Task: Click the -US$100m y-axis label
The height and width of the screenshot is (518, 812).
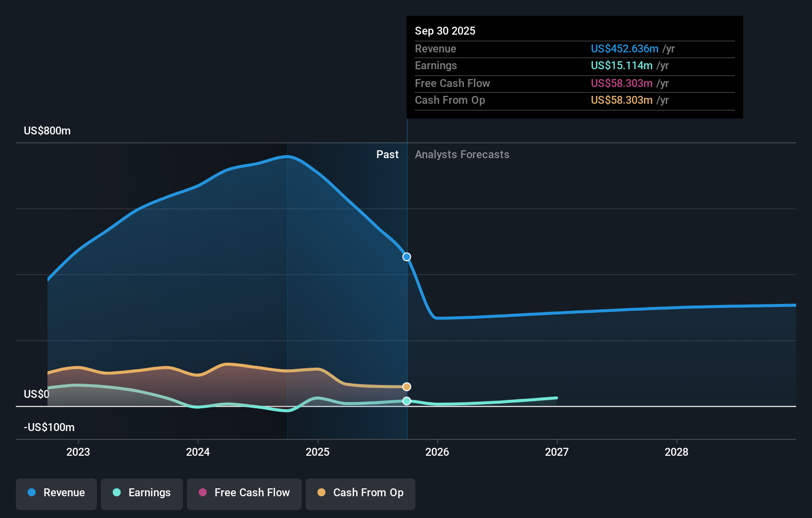Action: [49, 427]
